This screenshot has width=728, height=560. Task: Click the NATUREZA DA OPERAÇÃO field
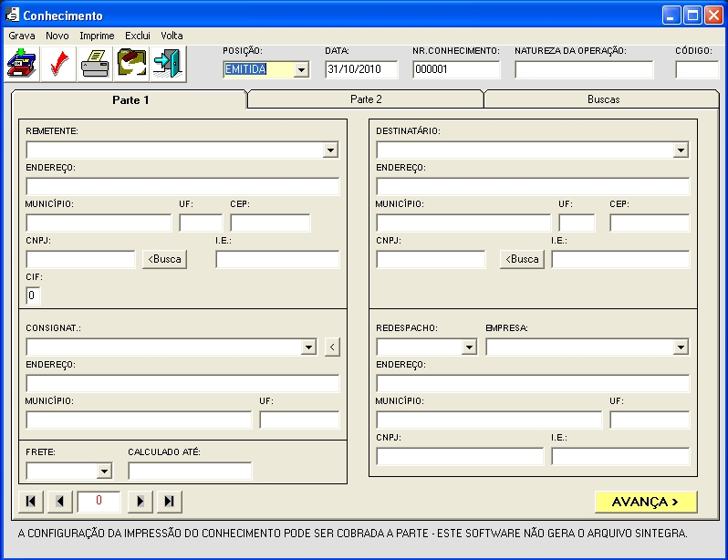584,70
